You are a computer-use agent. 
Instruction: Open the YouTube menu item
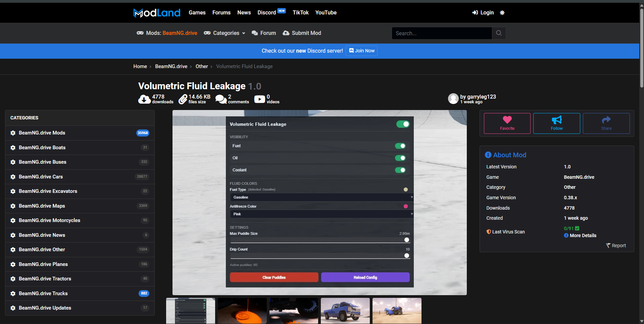[326, 13]
